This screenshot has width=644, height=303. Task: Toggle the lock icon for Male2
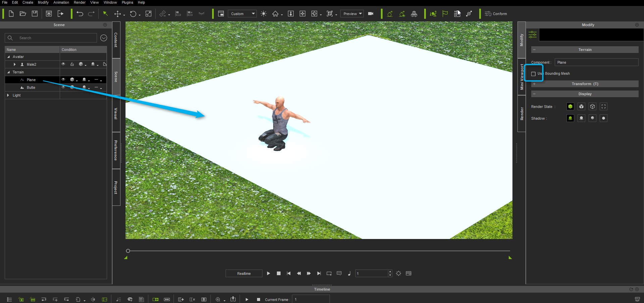tap(72, 64)
